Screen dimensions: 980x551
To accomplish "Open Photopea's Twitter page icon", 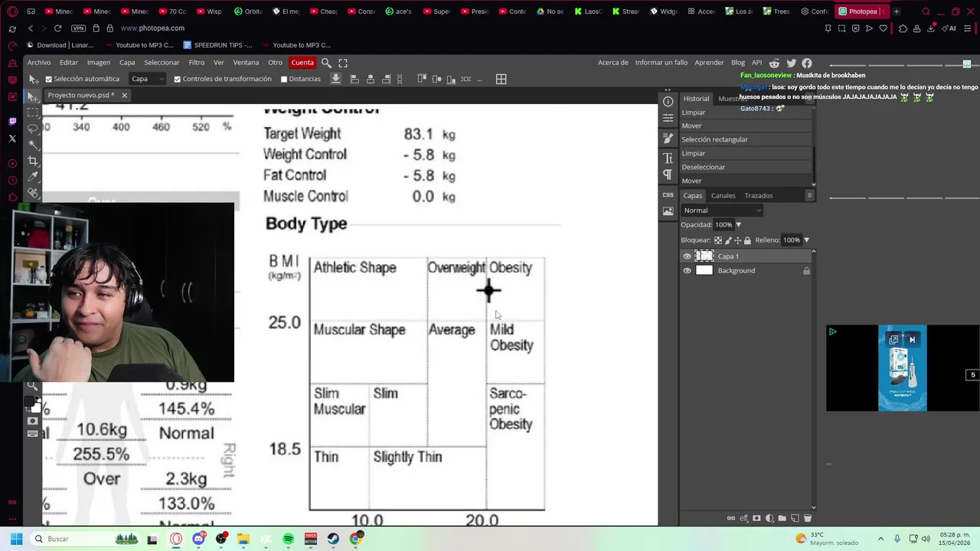I will pos(791,63).
